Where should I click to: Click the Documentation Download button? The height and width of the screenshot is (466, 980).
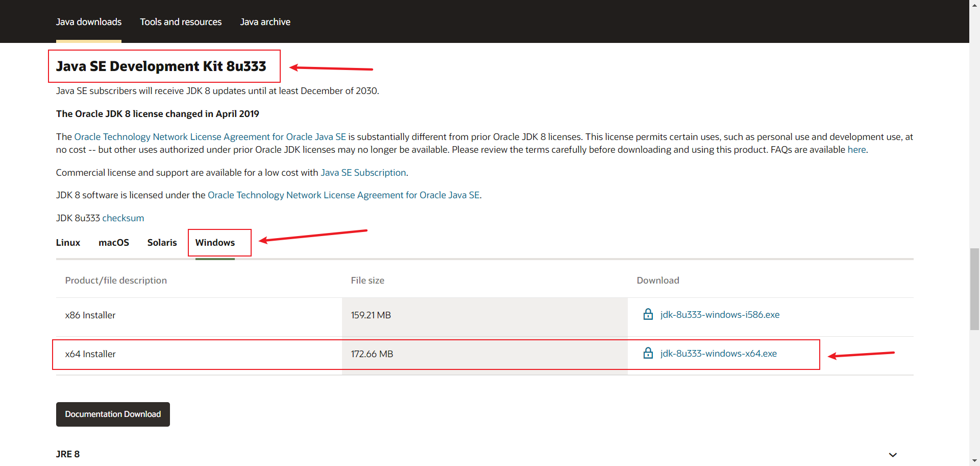tap(113, 414)
